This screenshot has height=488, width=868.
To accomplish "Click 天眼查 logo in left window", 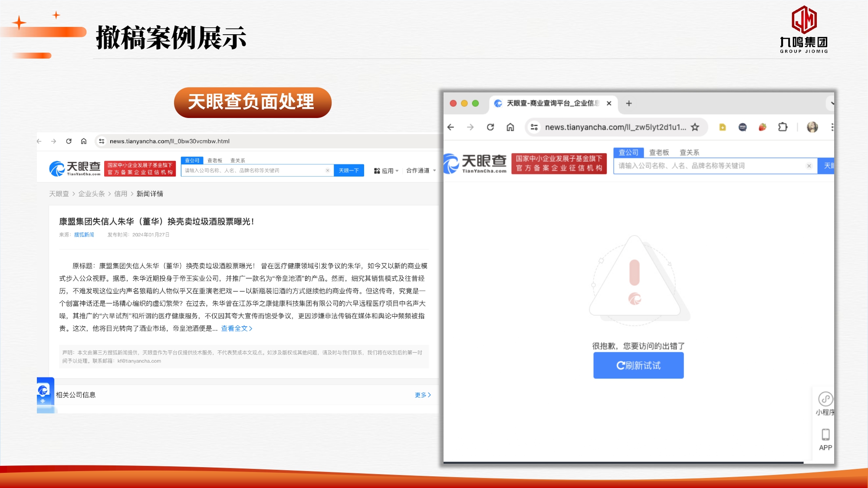I will pyautogui.click(x=75, y=168).
